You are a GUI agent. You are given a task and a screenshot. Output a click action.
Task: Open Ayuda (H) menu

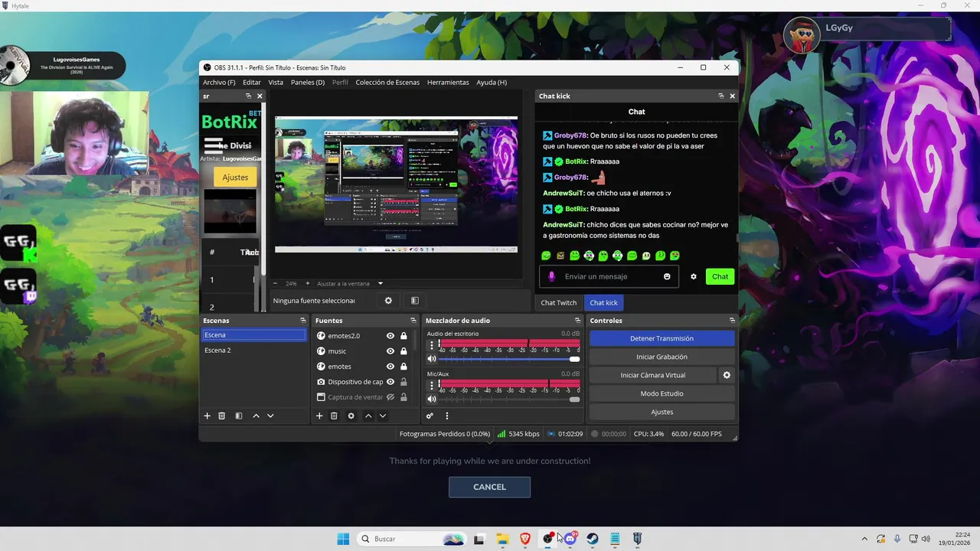coord(492,82)
